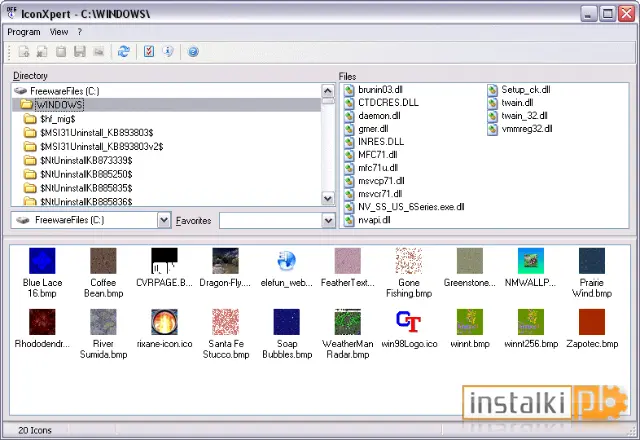The image size is (640, 440).
Task: Open the Program menu
Action: pos(24,32)
